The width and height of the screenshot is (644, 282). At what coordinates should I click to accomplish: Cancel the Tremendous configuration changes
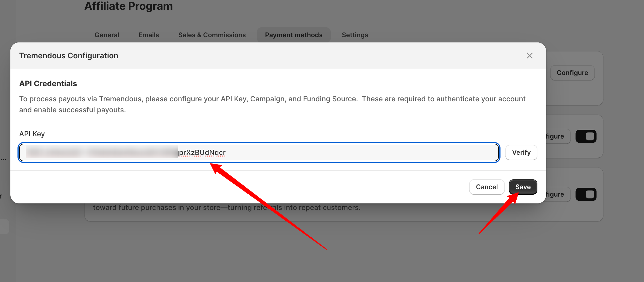tap(487, 187)
